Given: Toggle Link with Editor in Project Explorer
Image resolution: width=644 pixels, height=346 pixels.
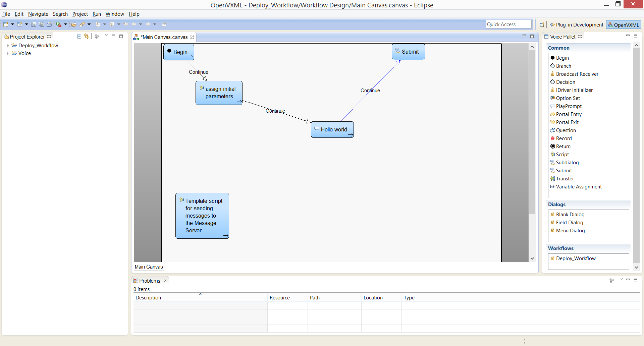Looking at the screenshot, I should (87, 37).
